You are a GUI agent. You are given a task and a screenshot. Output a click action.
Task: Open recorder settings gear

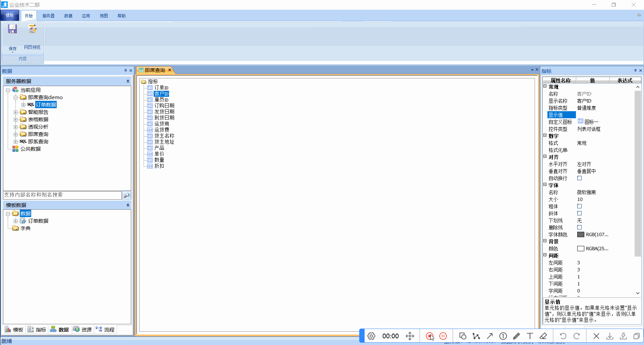(371, 336)
